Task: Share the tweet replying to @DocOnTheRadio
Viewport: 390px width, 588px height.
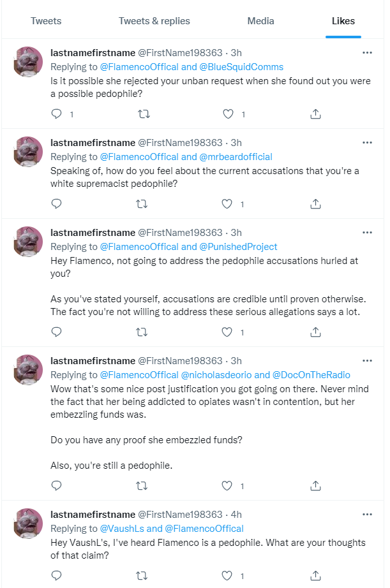Action: pos(315,486)
